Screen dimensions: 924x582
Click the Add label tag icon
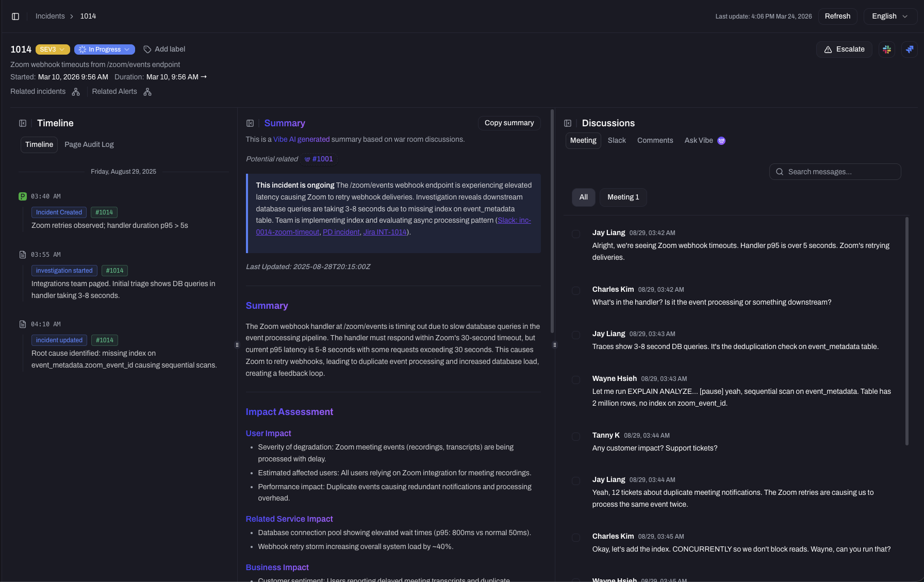click(x=147, y=49)
